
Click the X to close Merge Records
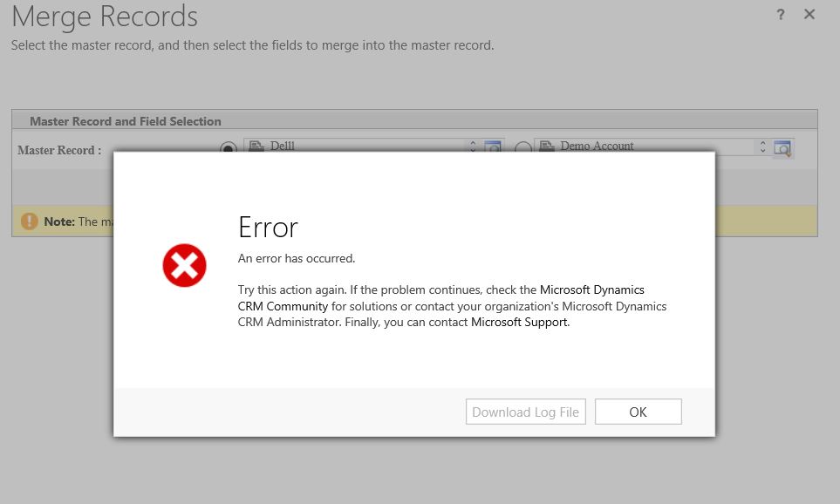click(x=809, y=14)
